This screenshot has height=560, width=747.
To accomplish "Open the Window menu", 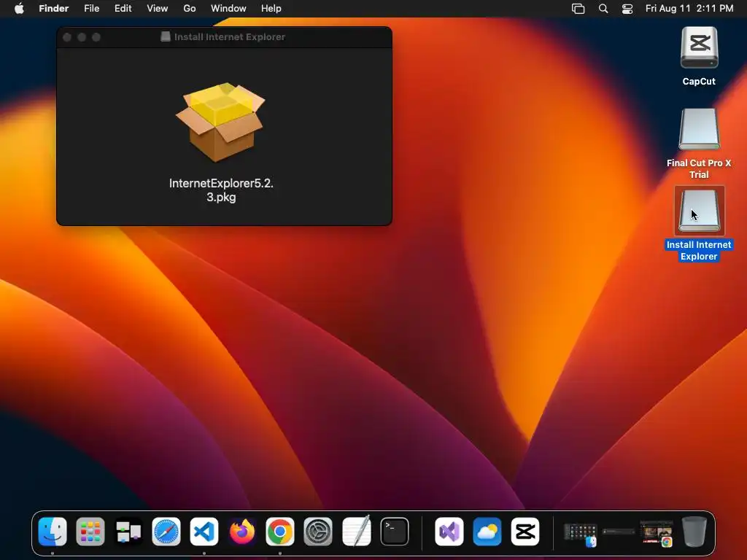I will click(x=228, y=9).
